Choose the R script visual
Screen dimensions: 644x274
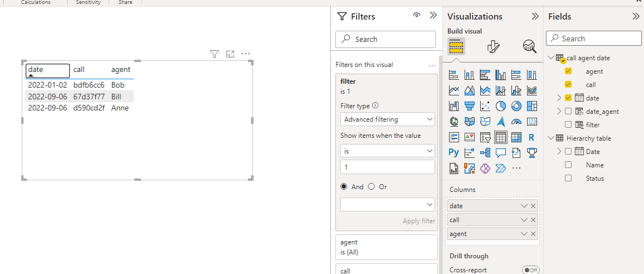pos(531,137)
